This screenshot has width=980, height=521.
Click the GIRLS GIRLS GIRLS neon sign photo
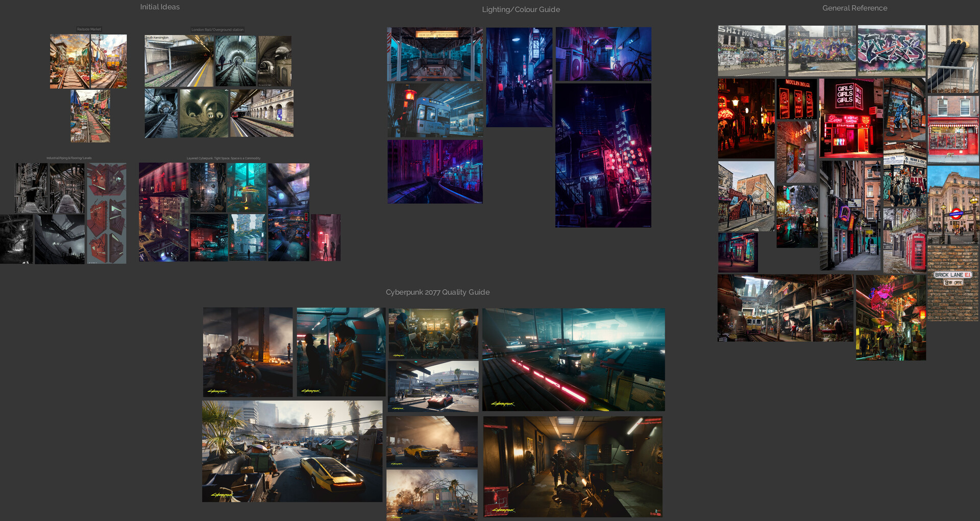tap(850, 117)
